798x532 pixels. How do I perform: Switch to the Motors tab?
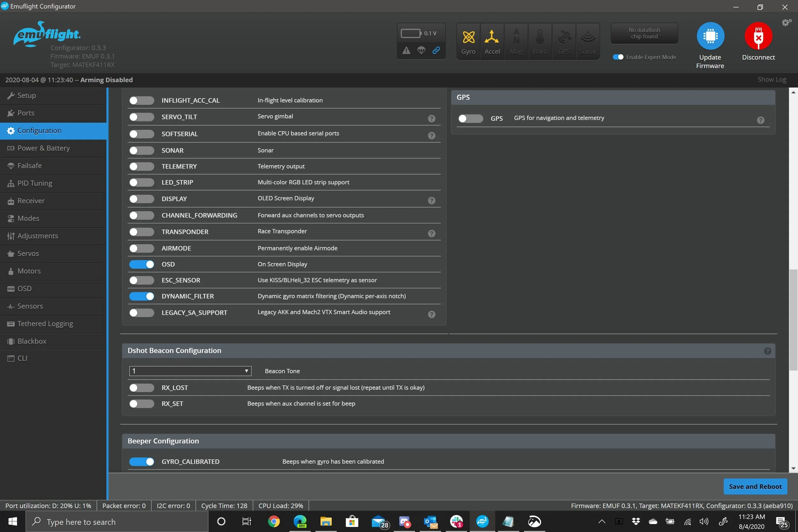29,271
